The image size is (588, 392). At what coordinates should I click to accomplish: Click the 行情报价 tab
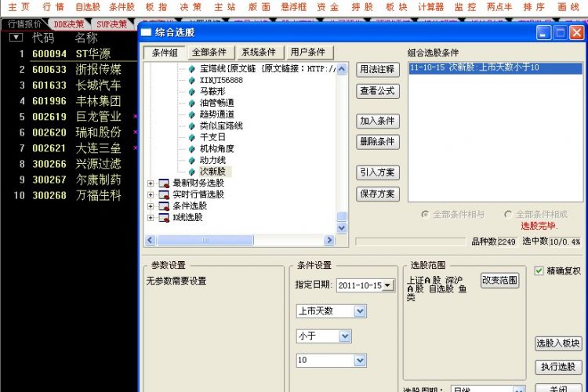24,24
